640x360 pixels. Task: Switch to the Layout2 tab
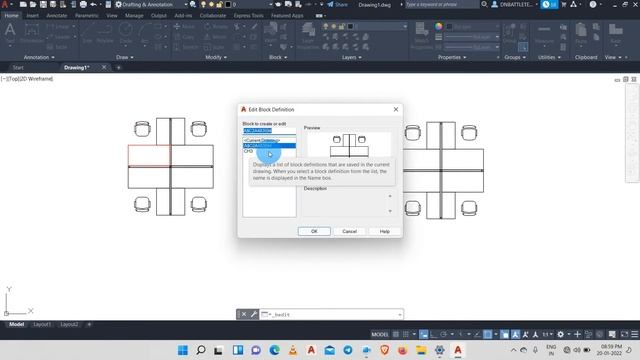69,324
